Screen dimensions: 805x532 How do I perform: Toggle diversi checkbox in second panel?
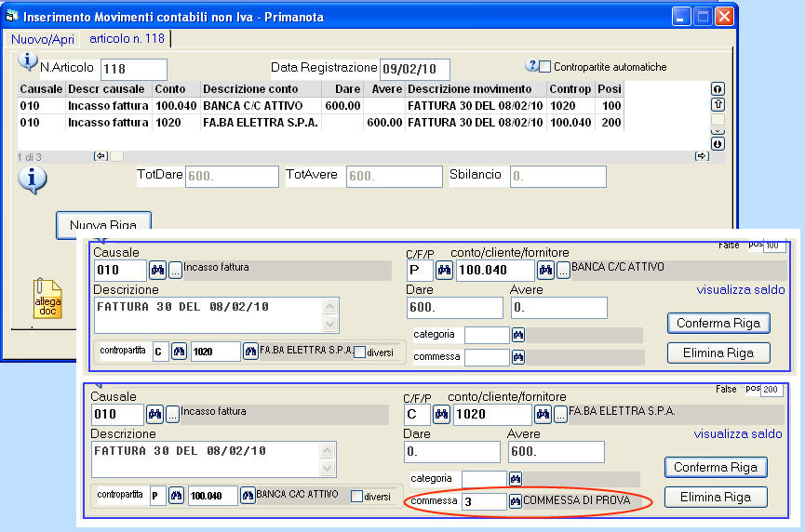click(356, 497)
